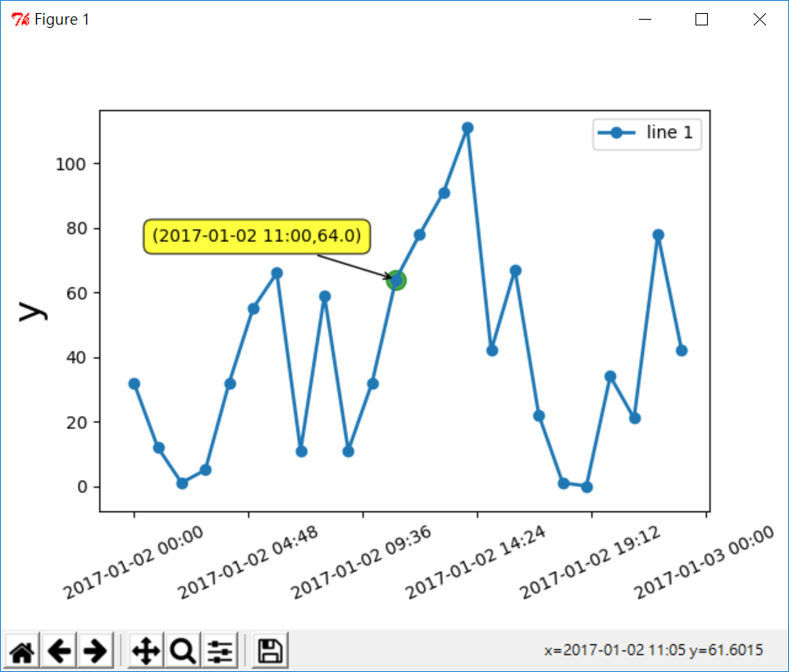
Task: Click the highlighted green data point marker
Action: point(396,281)
